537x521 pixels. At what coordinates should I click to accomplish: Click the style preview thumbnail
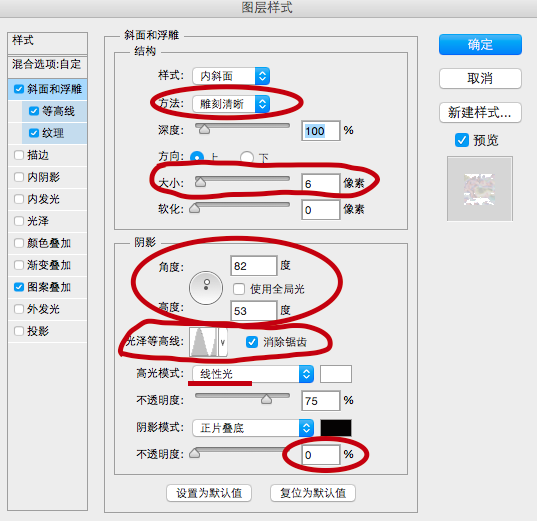point(479,189)
